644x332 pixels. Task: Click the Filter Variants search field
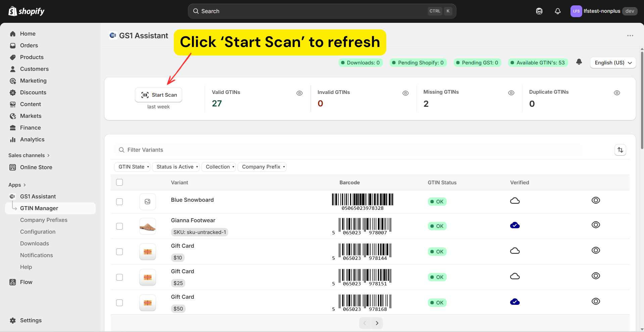[362, 150]
